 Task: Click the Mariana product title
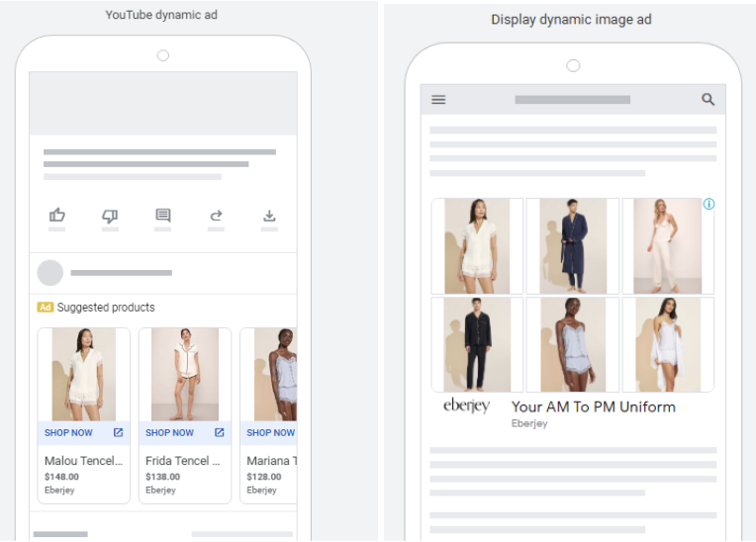pos(272,461)
